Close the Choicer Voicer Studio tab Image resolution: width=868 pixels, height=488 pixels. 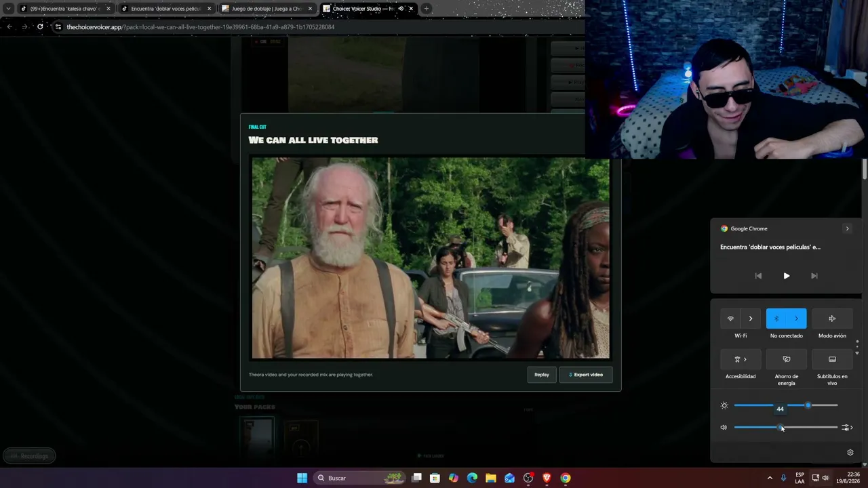coord(411,9)
